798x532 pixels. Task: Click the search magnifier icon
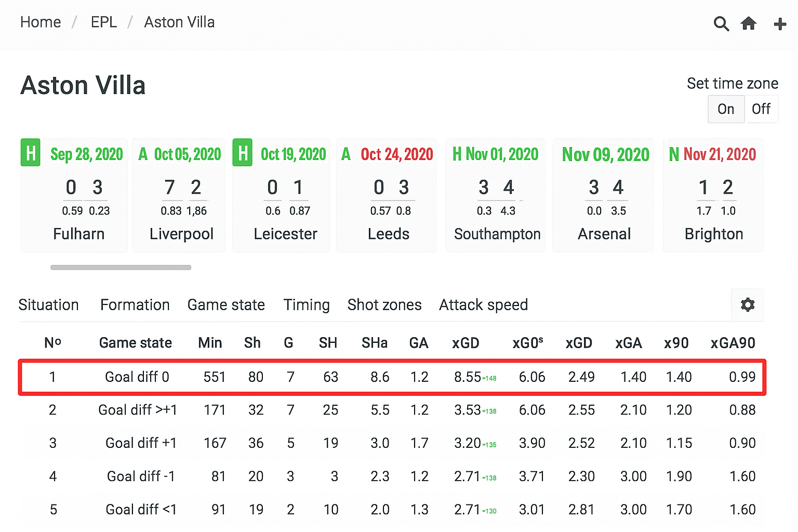(721, 24)
